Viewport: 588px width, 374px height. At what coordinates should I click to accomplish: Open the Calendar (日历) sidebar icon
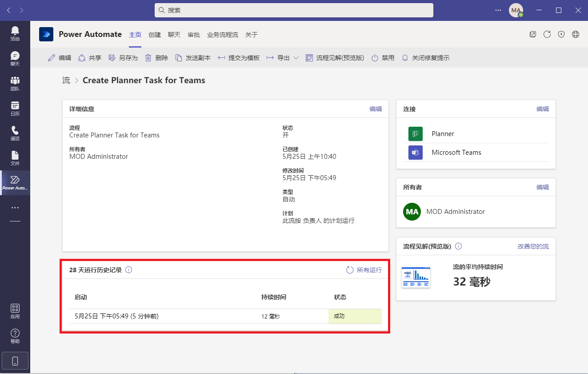[x=15, y=108]
